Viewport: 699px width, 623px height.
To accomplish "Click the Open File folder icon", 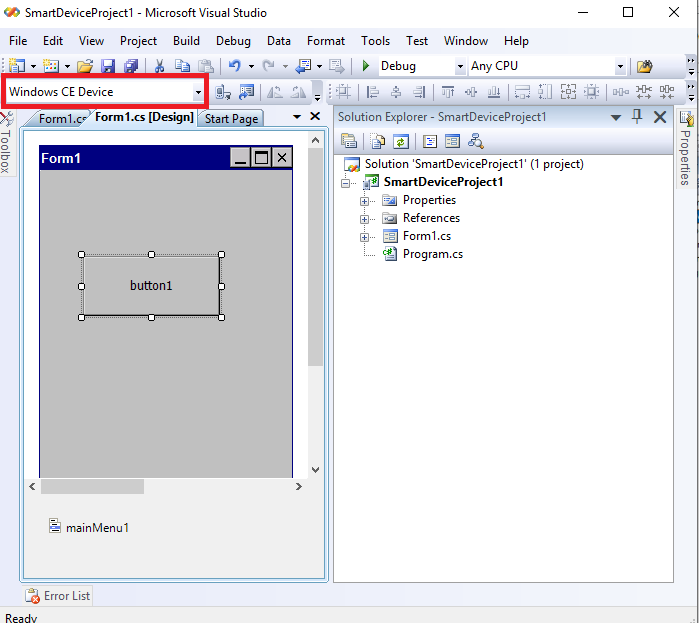I will click(85, 66).
